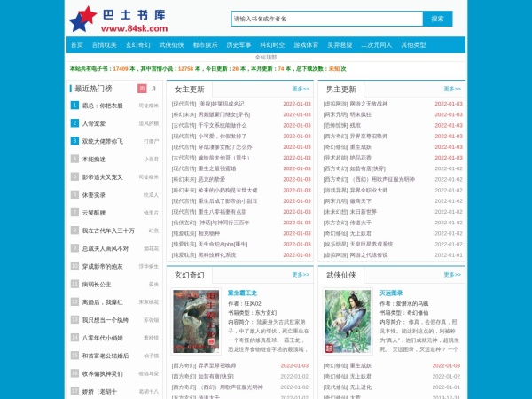Expand 更多>> in 男主更新 section
Viewport: 532px width, 399px height.
(x=452, y=89)
